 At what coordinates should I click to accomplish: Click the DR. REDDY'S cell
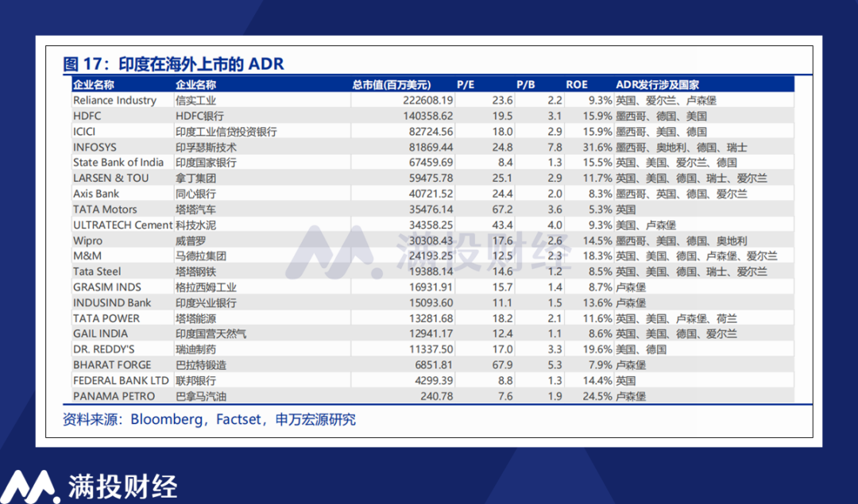(104, 349)
